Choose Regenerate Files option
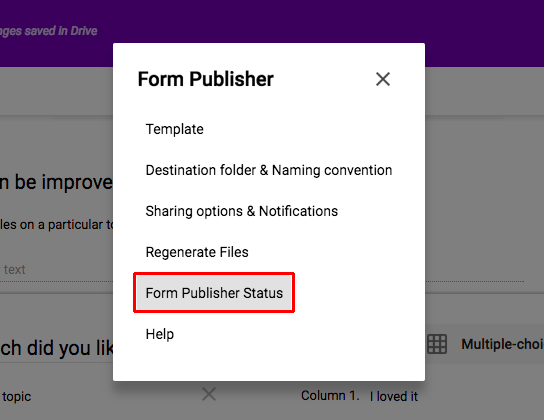 click(x=197, y=252)
